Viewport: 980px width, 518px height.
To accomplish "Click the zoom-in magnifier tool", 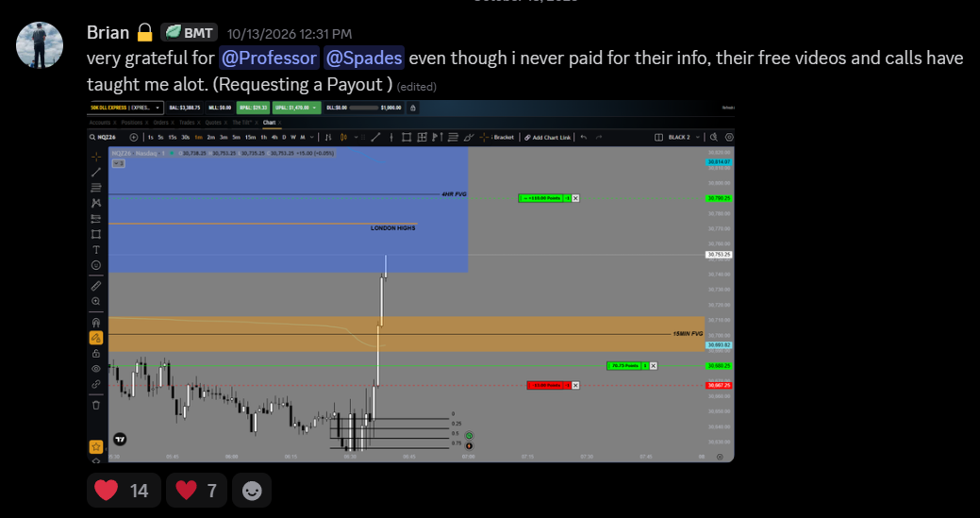I will coord(95,301).
